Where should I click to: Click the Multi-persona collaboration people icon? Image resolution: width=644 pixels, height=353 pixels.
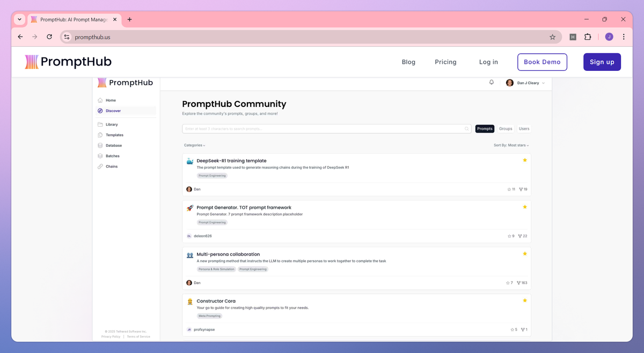[190, 255]
